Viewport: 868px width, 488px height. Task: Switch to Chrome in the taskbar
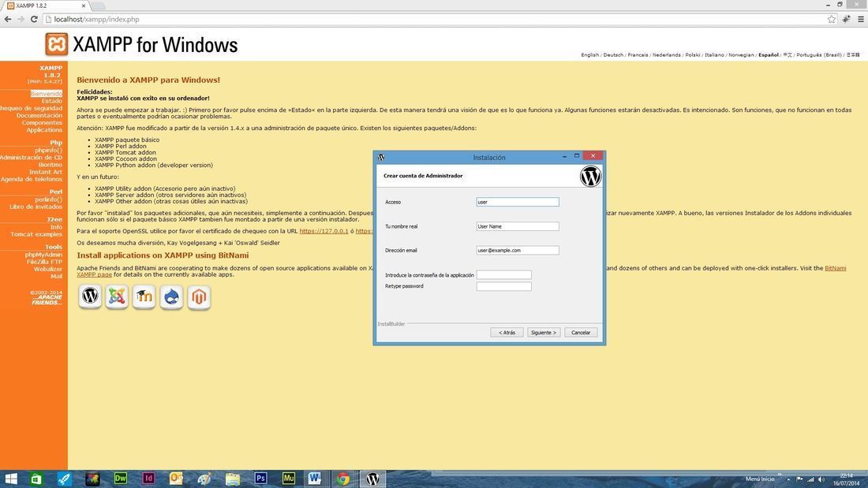(343, 479)
